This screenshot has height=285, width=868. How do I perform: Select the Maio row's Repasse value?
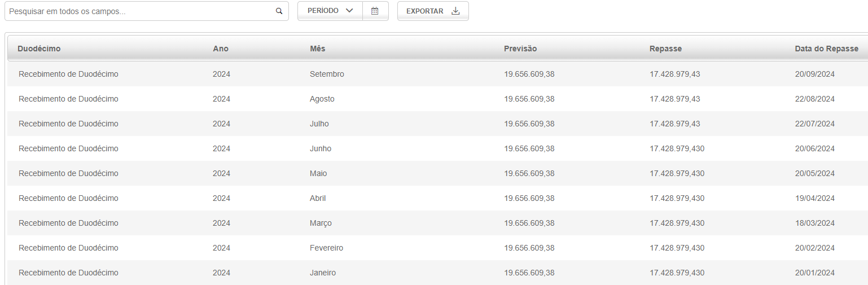pyautogui.click(x=677, y=173)
